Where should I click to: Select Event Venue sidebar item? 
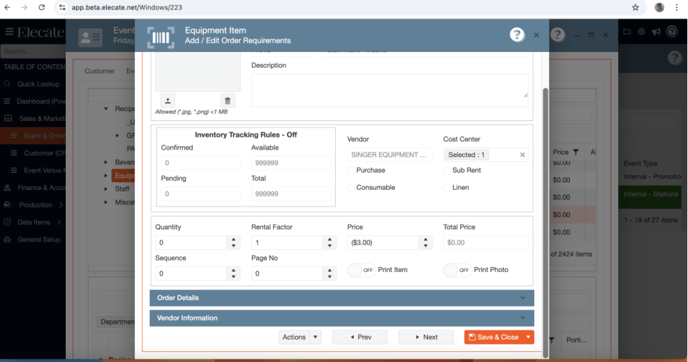(x=44, y=170)
